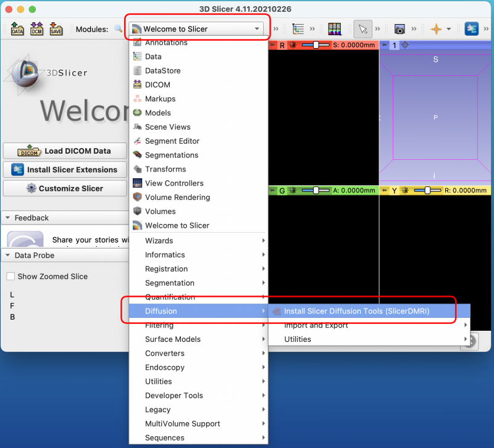
Task: Open the Load Data toolbar icon
Action: pyautogui.click(x=17, y=29)
